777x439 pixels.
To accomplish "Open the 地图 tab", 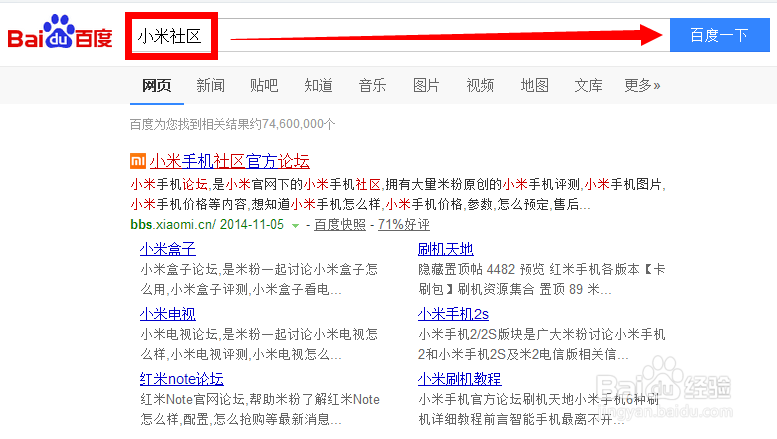I will pyautogui.click(x=534, y=85).
